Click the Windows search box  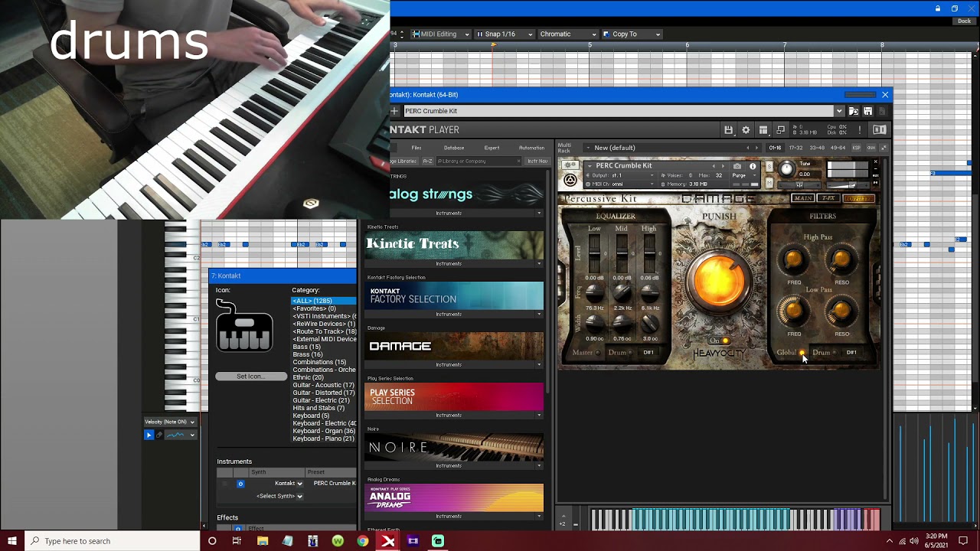point(113,541)
